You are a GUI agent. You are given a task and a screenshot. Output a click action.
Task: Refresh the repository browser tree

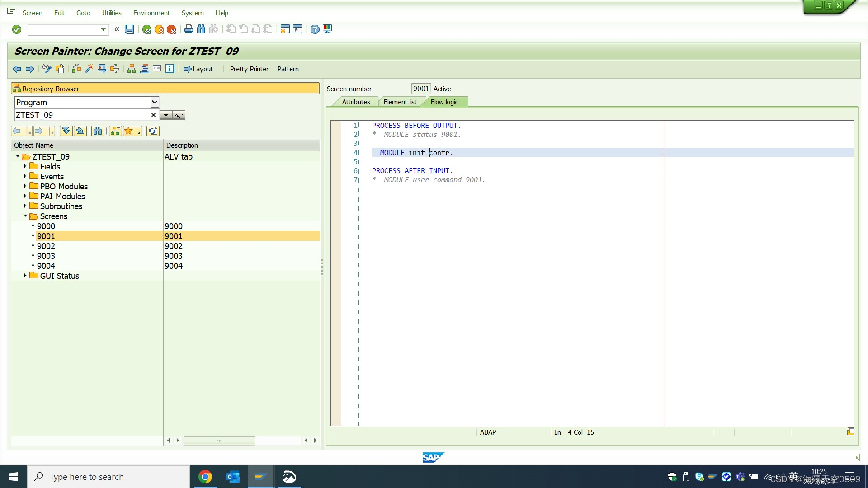click(153, 131)
